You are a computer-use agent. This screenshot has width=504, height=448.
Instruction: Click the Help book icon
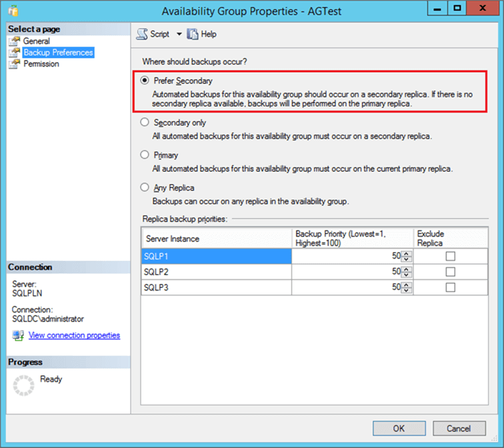pyautogui.click(x=193, y=34)
